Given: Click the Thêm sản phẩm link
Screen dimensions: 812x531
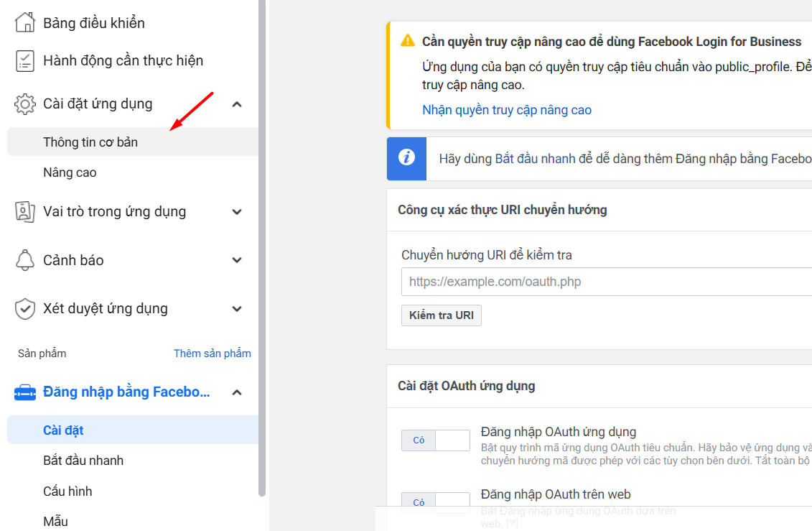Looking at the screenshot, I should (213, 354).
